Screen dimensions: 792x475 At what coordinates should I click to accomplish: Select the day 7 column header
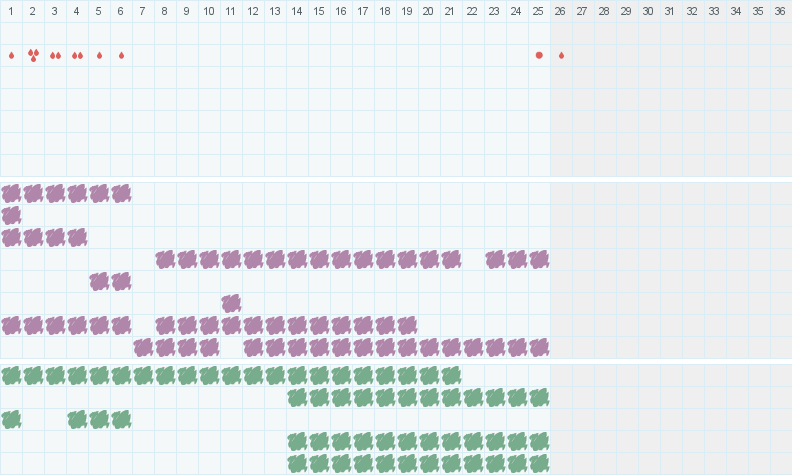click(x=143, y=11)
